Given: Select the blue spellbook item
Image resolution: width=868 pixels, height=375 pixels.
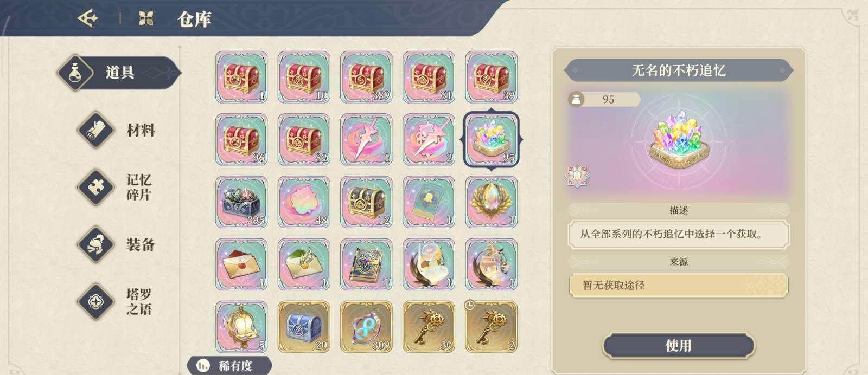Looking at the screenshot, I should click(366, 264).
